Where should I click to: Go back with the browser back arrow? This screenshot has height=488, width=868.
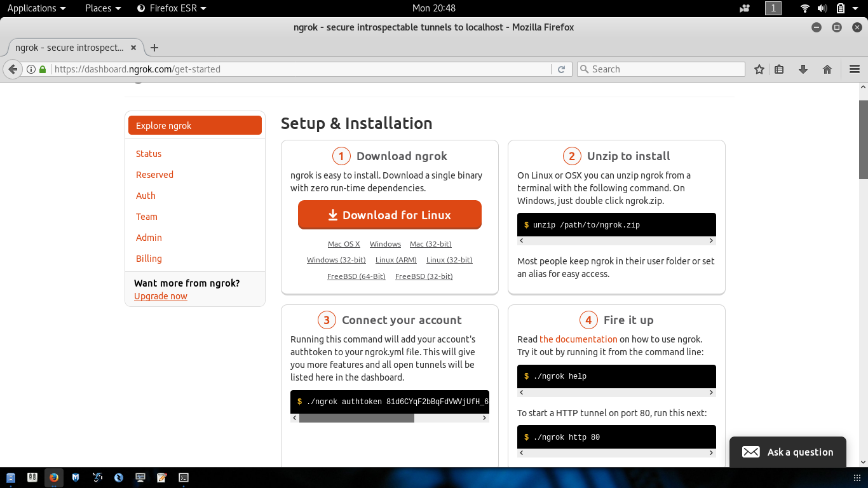click(13, 69)
